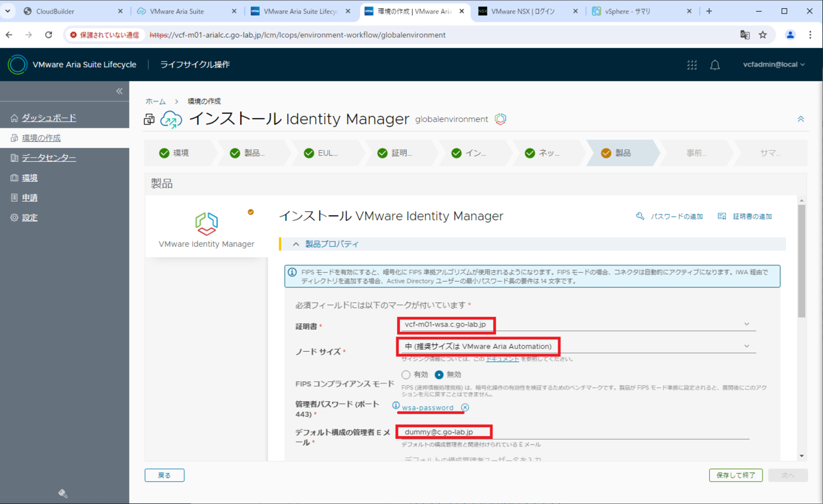
Task: Remove wsa-password with the x icon
Action: coord(465,407)
